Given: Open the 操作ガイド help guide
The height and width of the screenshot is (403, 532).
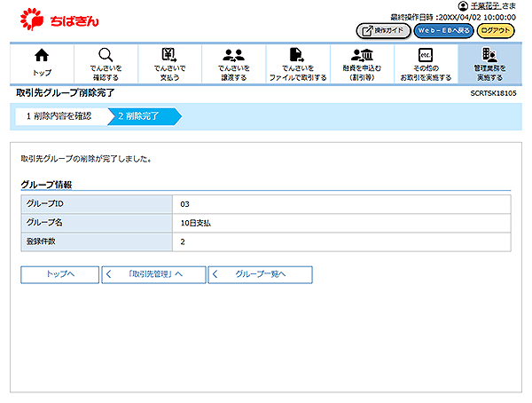Looking at the screenshot, I should click(x=383, y=30).
